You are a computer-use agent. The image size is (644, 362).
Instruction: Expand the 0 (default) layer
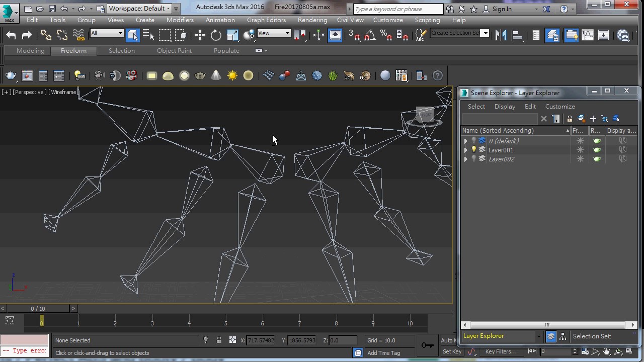[465, 141]
